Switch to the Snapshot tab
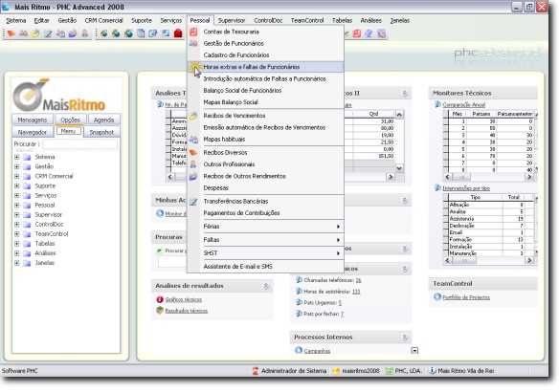 tap(101, 132)
